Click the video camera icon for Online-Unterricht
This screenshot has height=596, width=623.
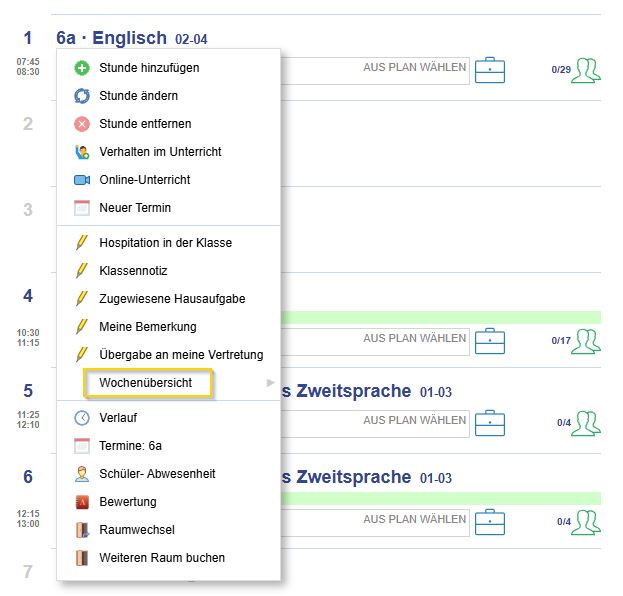click(x=82, y=180)
